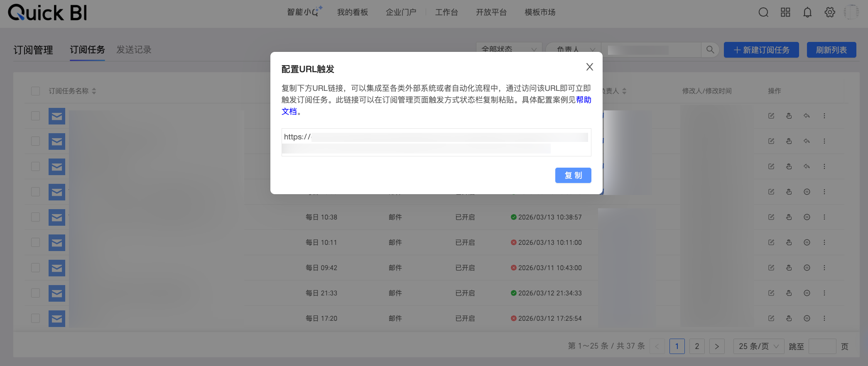Open the 25 条/页 page size dropdown
The height and width of the screenshot is (366, 868).
[759, 346]
